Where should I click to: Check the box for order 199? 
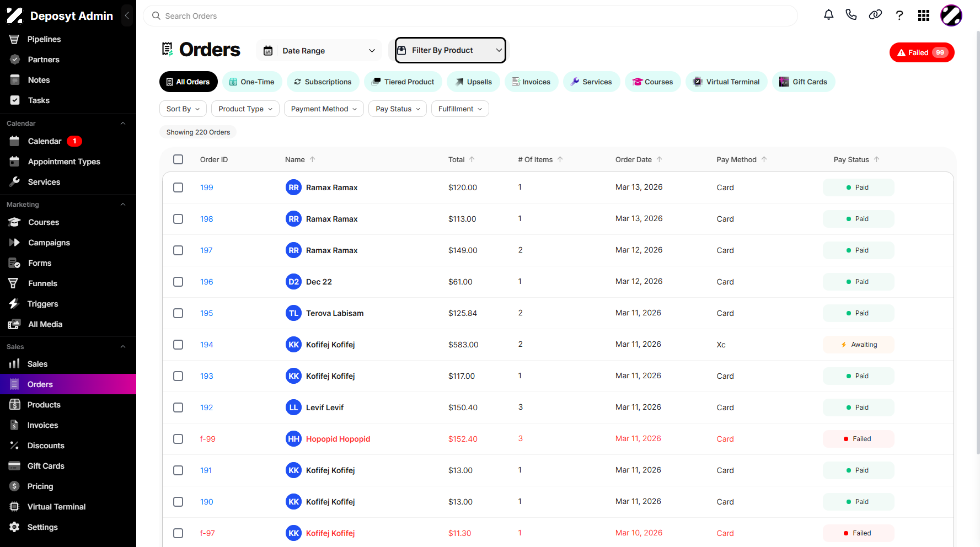[178, 187]
